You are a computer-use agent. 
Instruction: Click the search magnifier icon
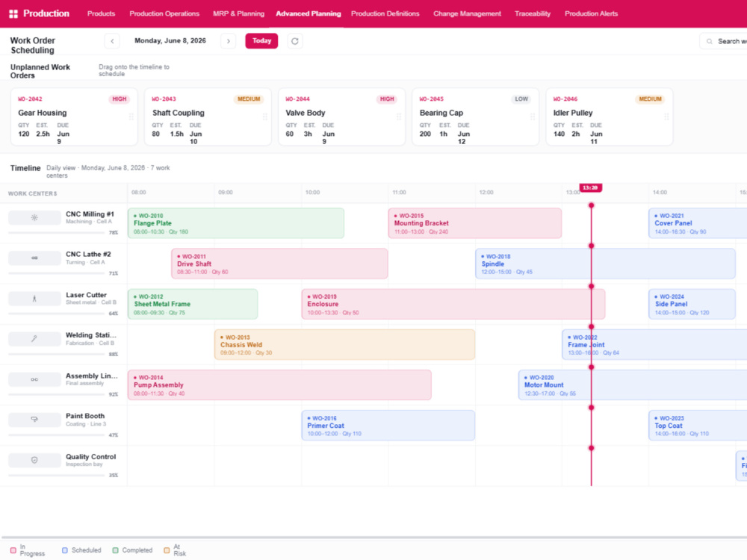(x=710, y=41)
